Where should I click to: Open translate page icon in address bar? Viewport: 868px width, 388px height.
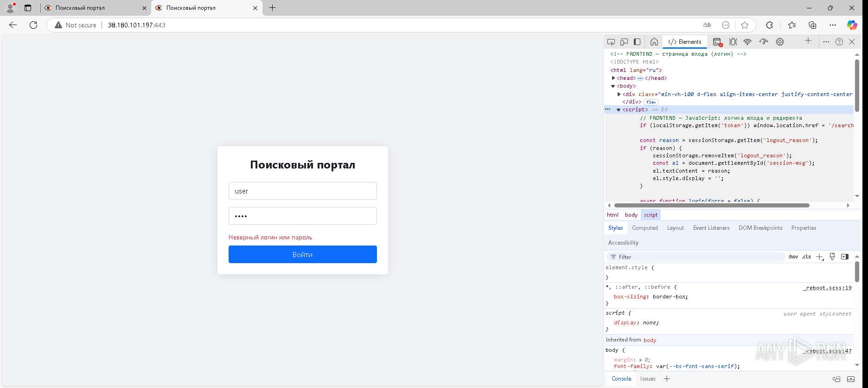tap(707, 25)
